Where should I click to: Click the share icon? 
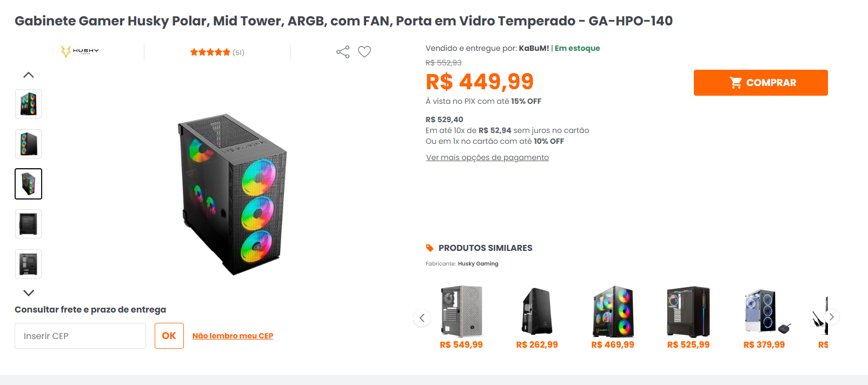click(x=343, y=52)
